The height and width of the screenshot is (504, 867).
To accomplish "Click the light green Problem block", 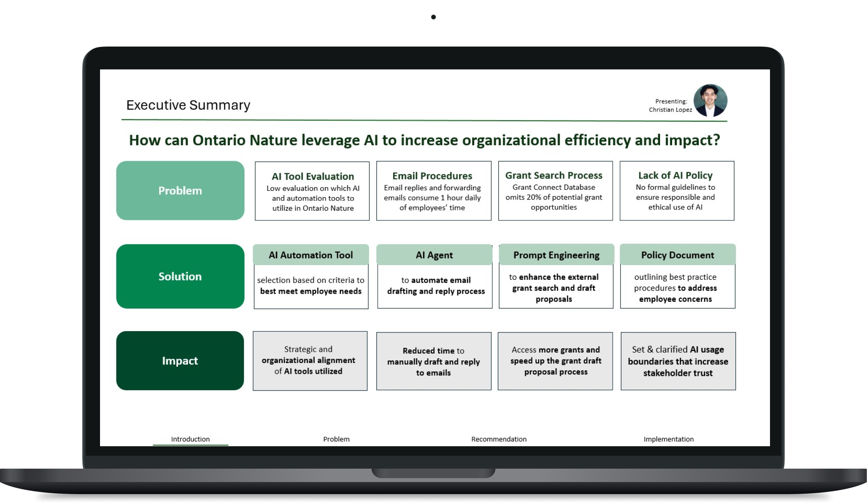I will coord(180,191).
